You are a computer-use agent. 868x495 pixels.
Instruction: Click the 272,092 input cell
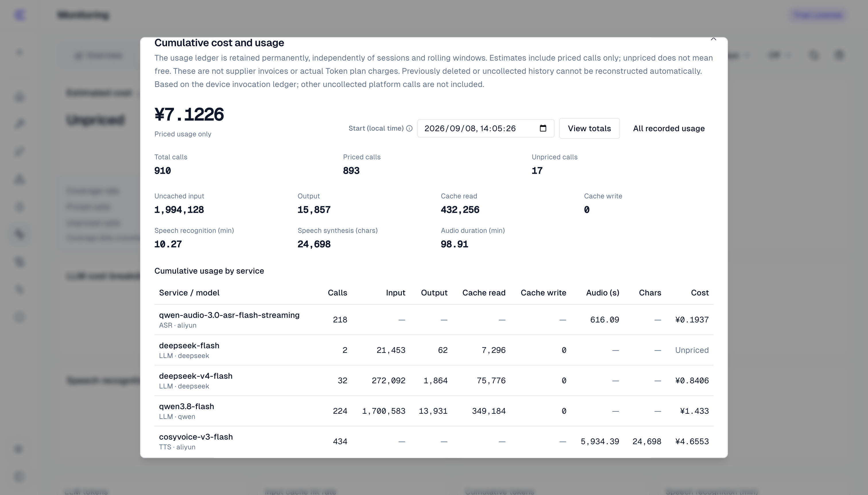point(388,381)
